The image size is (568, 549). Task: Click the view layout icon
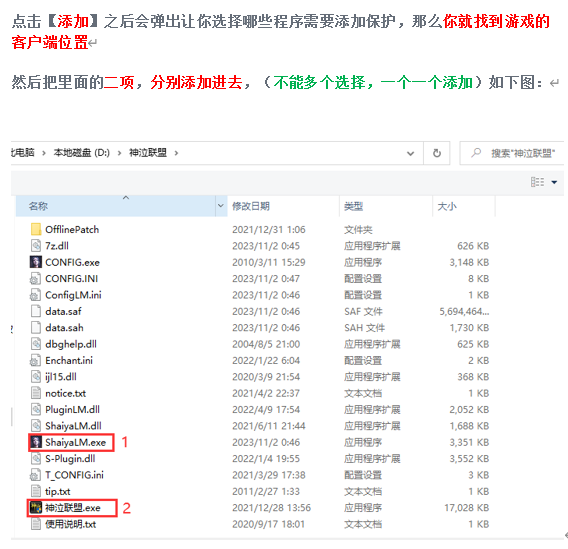tap(537, 182)
